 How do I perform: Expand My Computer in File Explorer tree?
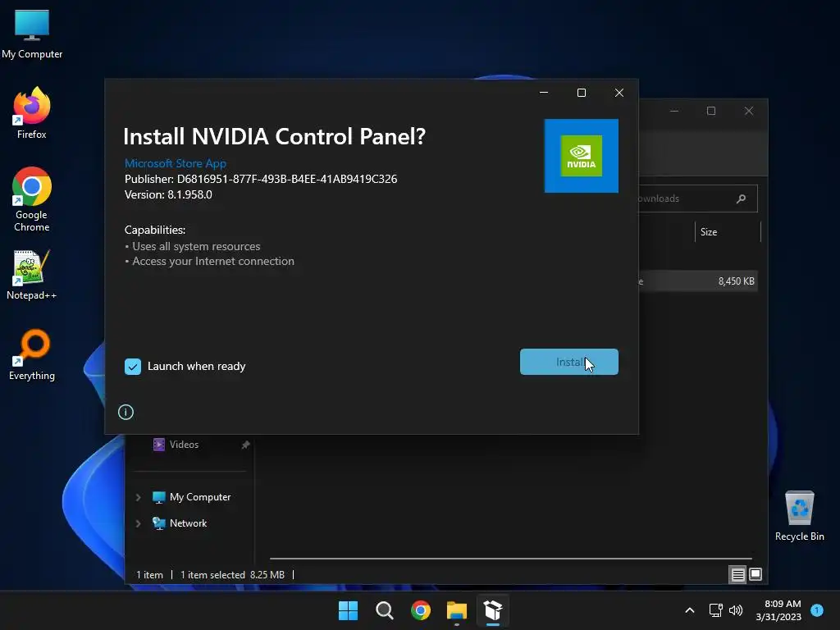[x=138, y=497]
